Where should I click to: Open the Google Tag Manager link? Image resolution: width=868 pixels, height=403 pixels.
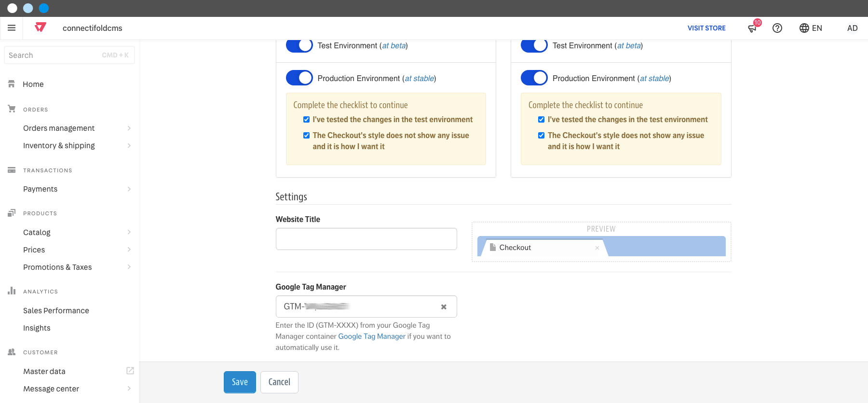coord(372,336)
